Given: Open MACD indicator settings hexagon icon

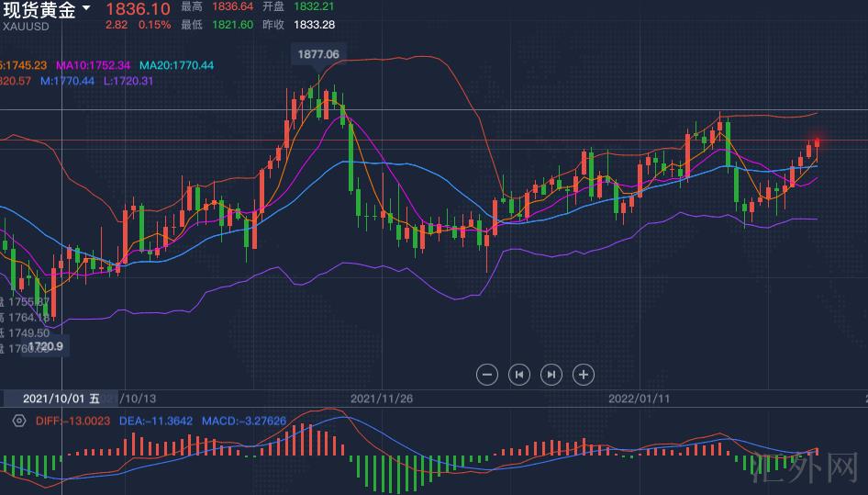Looking at the screenshot, I should (18, 421).
